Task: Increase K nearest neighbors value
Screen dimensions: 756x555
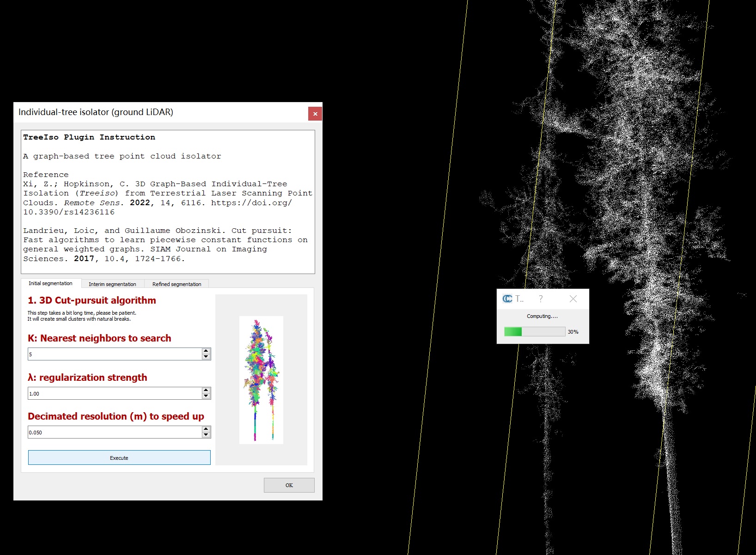Action: (x=206, y=351)
